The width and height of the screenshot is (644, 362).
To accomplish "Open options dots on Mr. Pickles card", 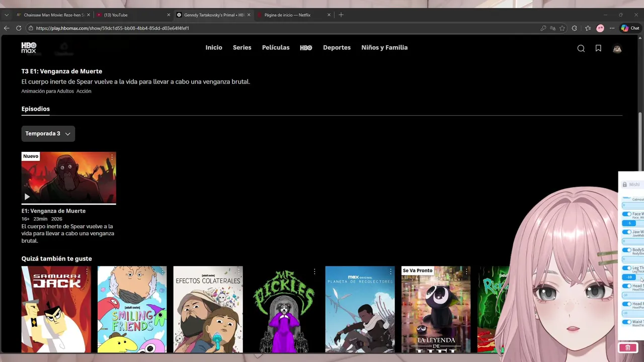I will pos(314,271).
